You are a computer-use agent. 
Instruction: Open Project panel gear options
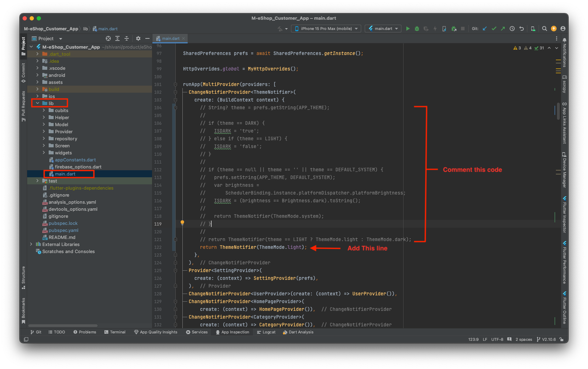138,38
